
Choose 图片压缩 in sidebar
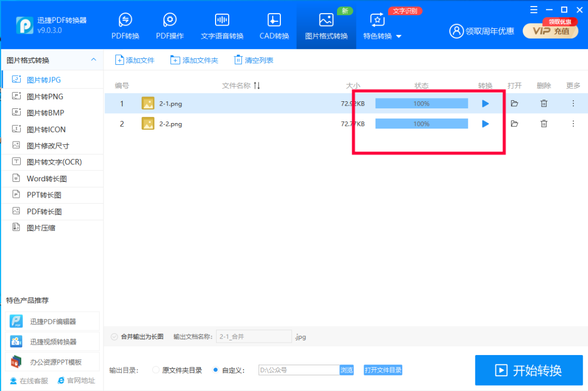click(x=52, y=228)
